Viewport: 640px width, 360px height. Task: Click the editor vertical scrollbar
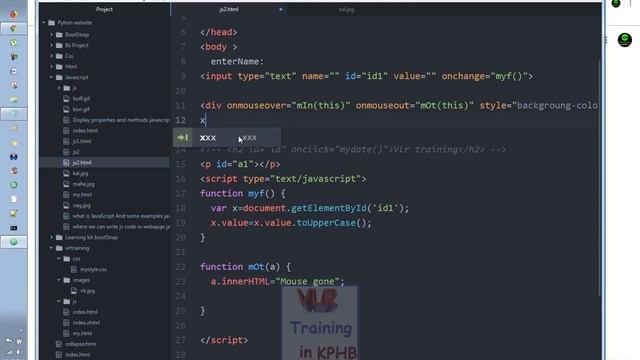pyautogui.click(x=599, y=178)
